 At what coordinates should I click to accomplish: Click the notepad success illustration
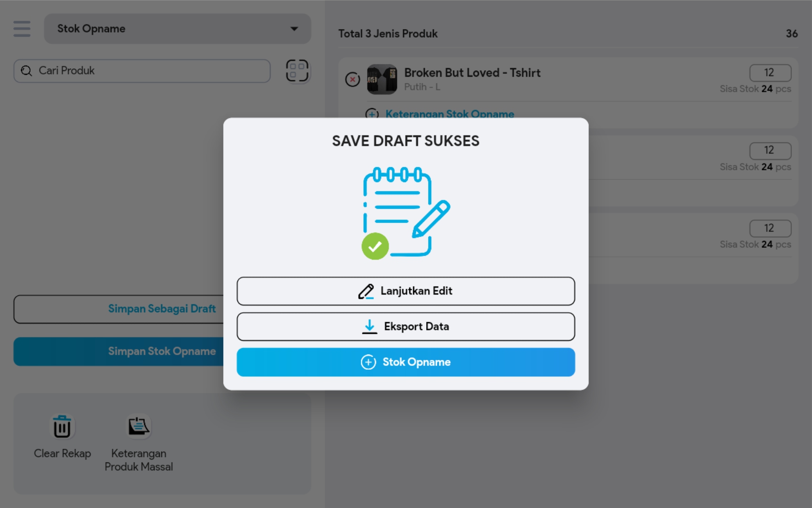[x=406, y=213]
